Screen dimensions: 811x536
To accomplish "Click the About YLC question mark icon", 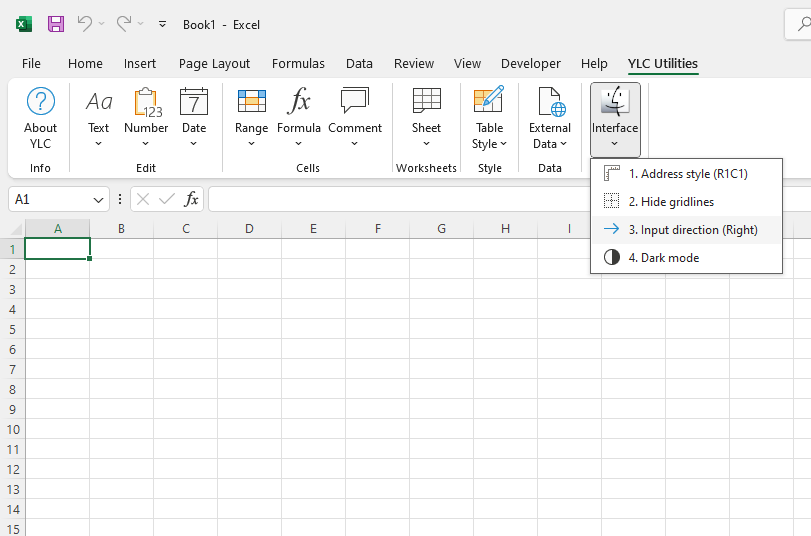I will coord(40,102).
